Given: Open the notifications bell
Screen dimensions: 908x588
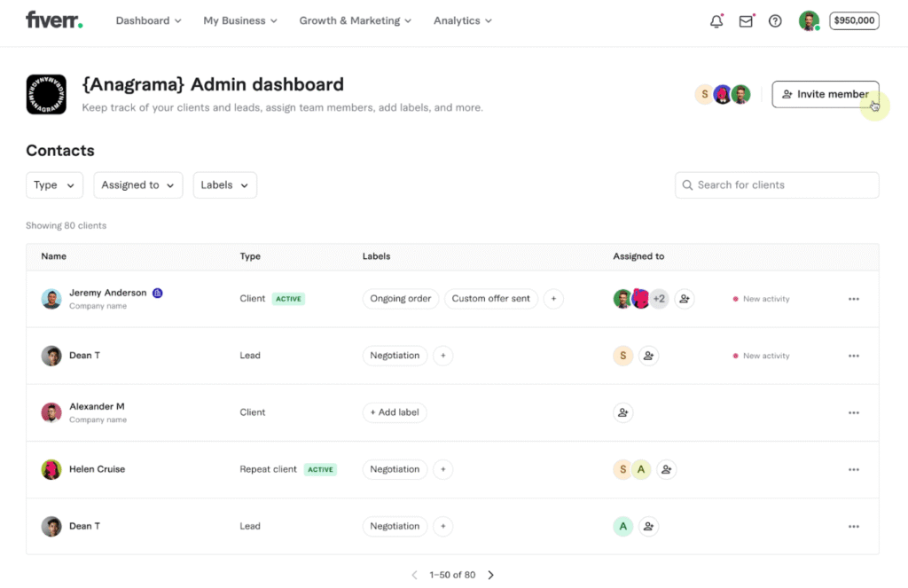Looking at the screenshot, I should 716,20.
